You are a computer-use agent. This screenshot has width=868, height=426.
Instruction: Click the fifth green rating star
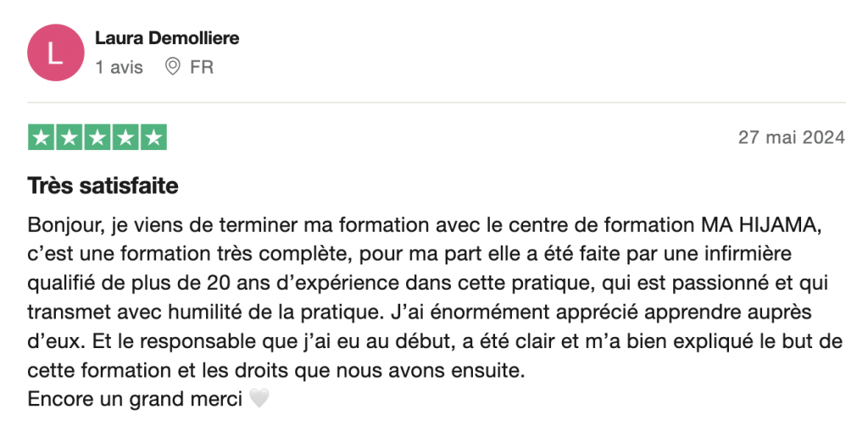[153, 137]
